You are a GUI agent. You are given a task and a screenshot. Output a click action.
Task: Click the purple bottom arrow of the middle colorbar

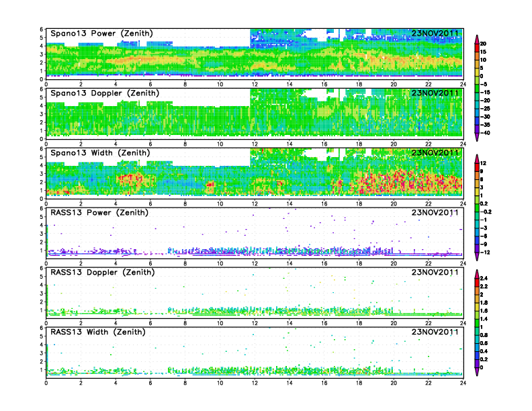477,257
